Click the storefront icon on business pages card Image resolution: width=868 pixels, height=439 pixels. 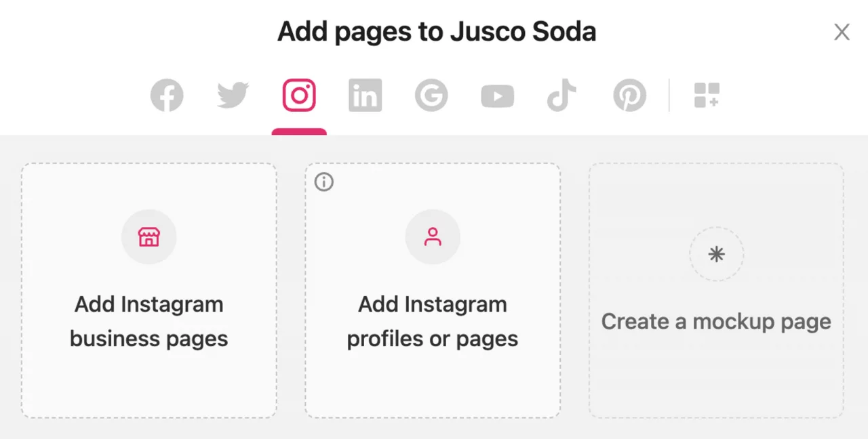tap(149, 237)
